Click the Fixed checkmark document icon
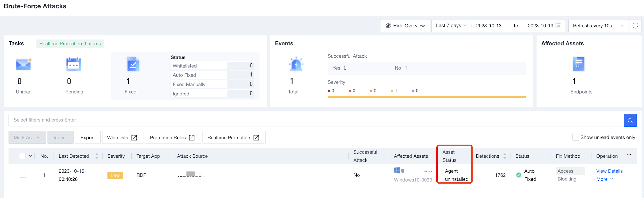This screenshot has width=644, height=198. coord(133,64)
